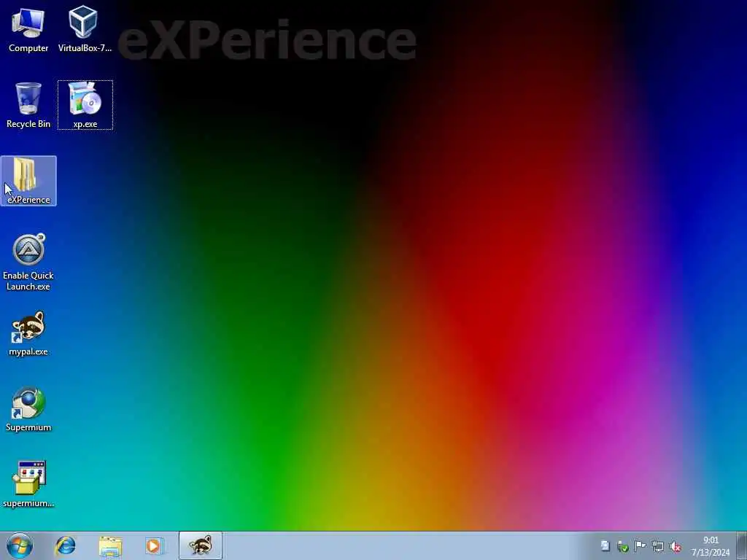Open Windows Explorer from taskbar
The image size is (747, 560).
click(x=111, y=545)
